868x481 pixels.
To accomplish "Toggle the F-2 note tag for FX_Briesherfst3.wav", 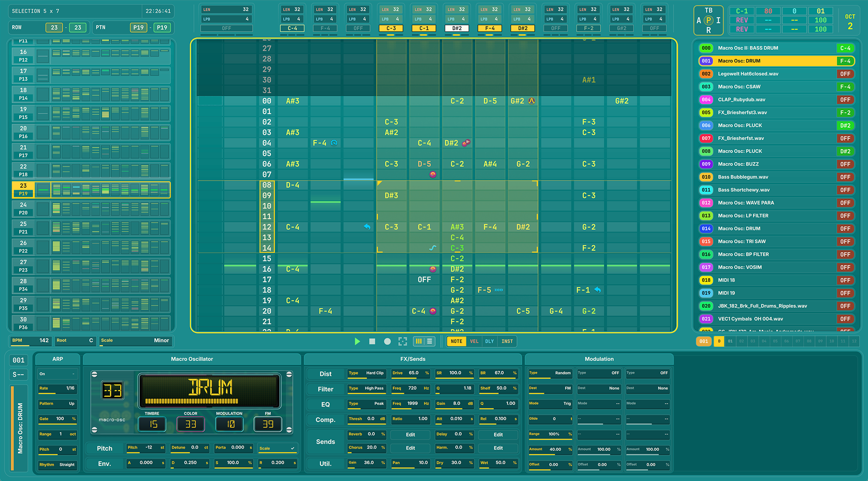I will pos(845,113).
